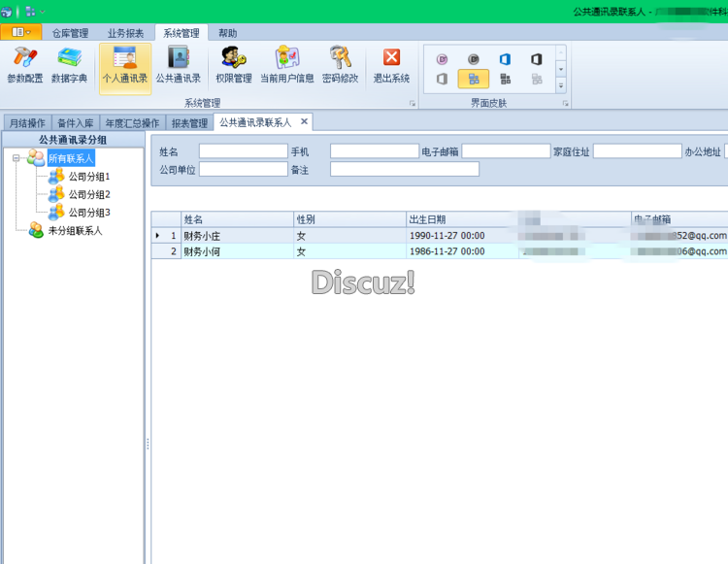Open 公共通讯录 address book icon
The height and width of the screenshot is (564, 728).
click(x=179, y=65)
